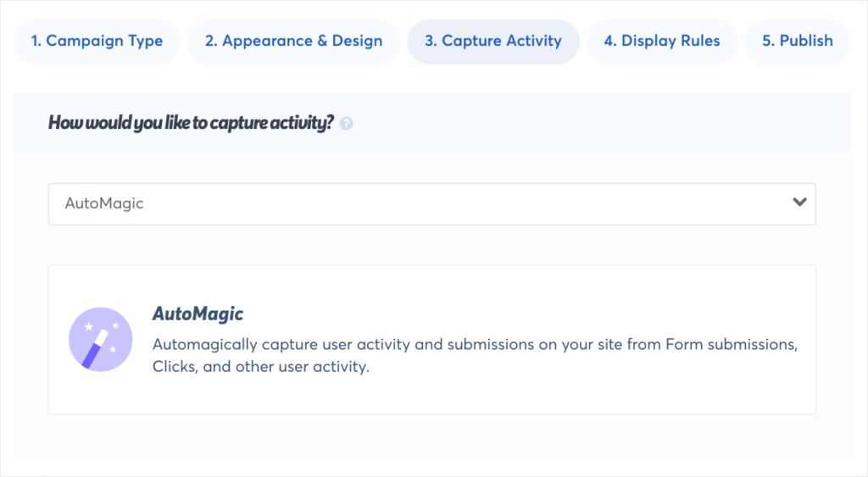Click the AutoMagic option card

pyautogui.click(x=431, y=340)
